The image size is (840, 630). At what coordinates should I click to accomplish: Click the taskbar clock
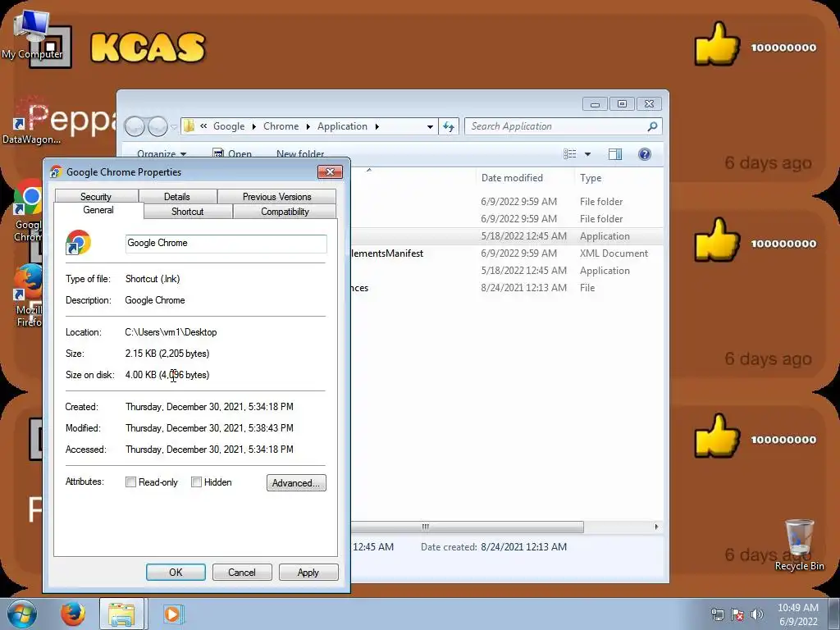pyautogui.click(x=798, y=614)
